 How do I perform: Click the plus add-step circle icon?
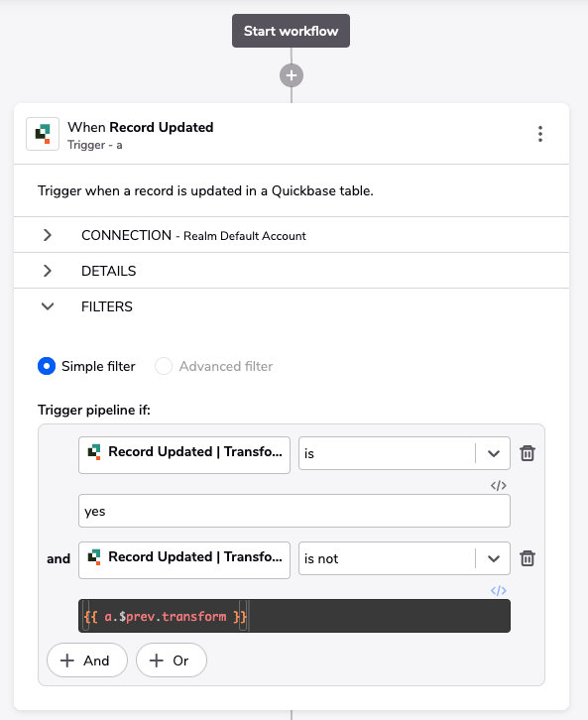pyautogui.click(x=292, y=75)
